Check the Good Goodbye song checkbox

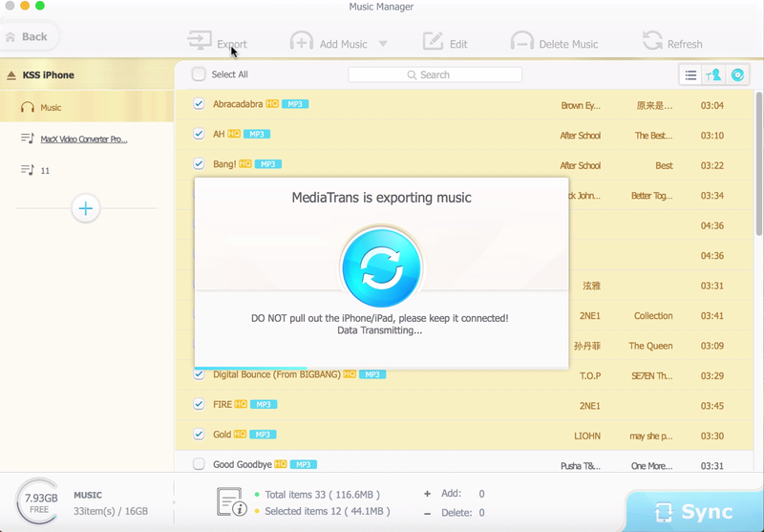(x=199, y=464)
